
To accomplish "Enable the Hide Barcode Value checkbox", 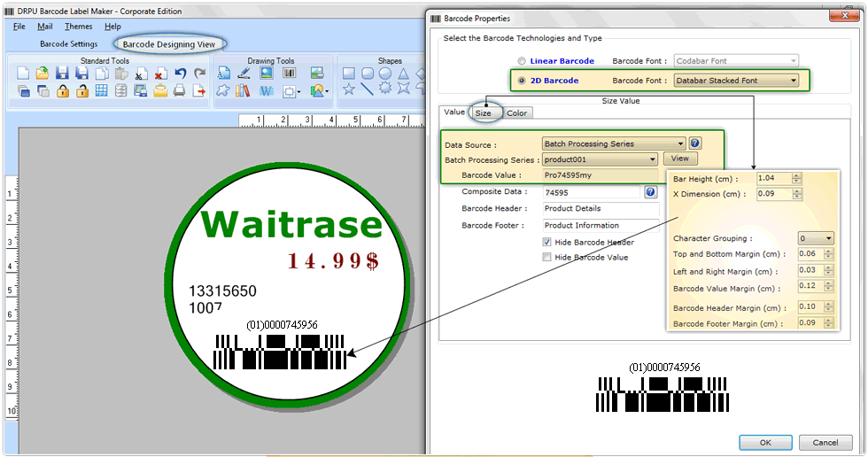I will pos(546,257).
